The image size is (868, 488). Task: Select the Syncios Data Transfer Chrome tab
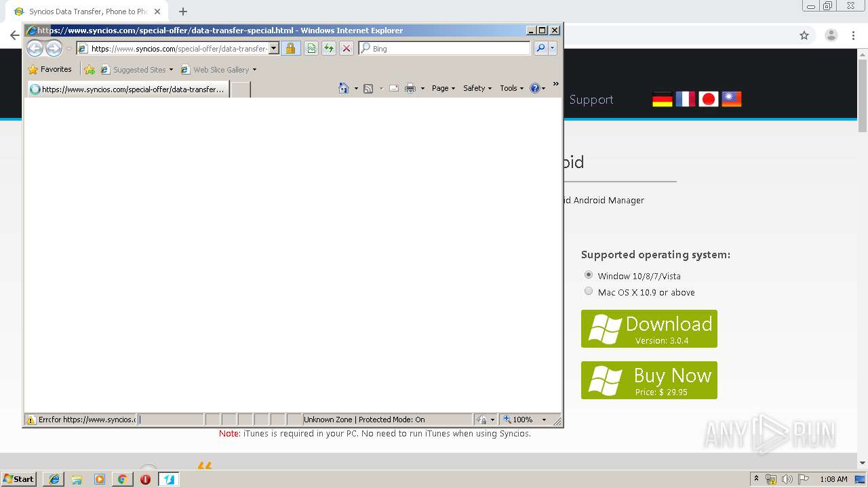pos(87,12)
